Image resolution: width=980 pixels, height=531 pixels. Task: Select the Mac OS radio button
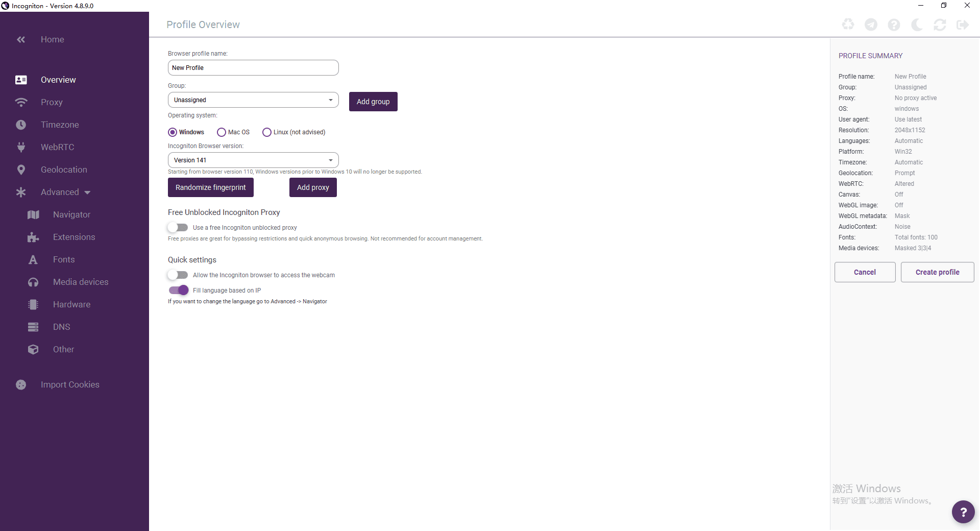(222, 132)
